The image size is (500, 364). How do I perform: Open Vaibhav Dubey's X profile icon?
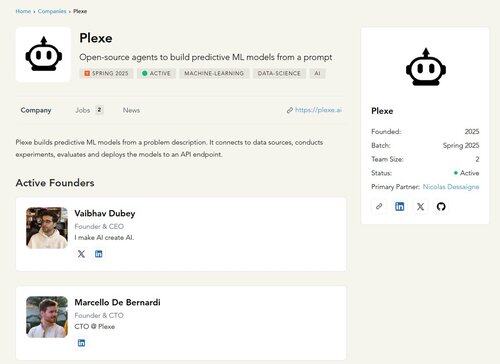point(81,254)
